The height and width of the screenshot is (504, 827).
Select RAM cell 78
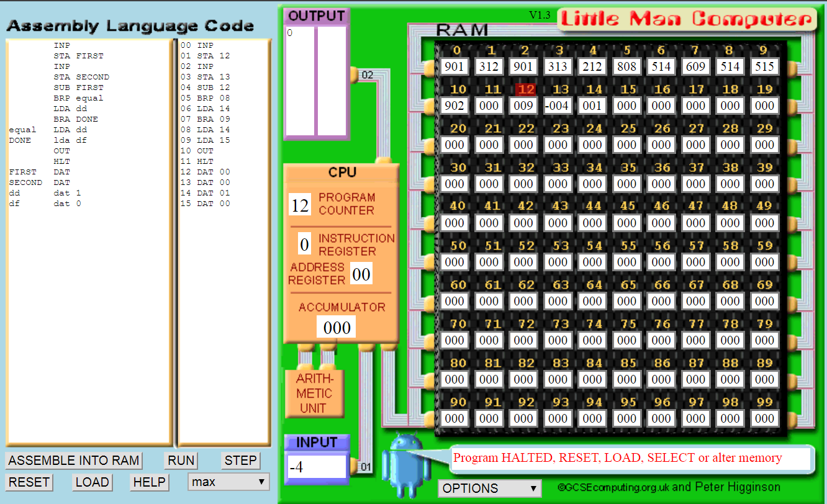731,340
